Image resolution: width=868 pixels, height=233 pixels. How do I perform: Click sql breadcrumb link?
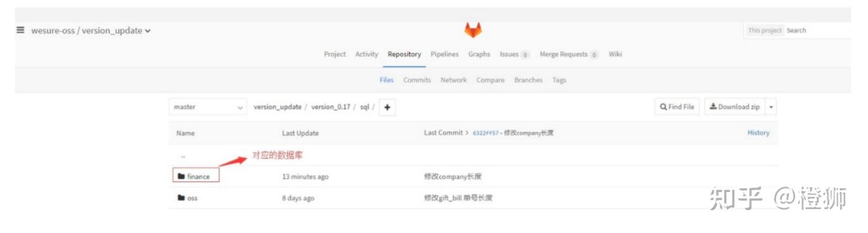pyautogui.click(x=365, y=107)
